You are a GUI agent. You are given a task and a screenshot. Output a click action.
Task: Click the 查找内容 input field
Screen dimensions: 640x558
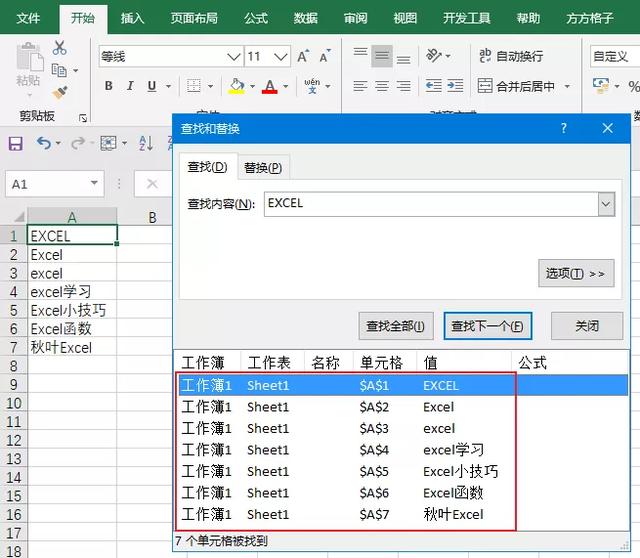tap(431, 204)
